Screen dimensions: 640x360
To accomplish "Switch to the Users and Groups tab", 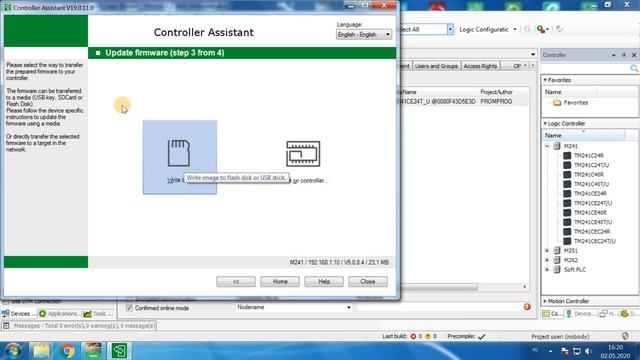I will pos(436,66).
